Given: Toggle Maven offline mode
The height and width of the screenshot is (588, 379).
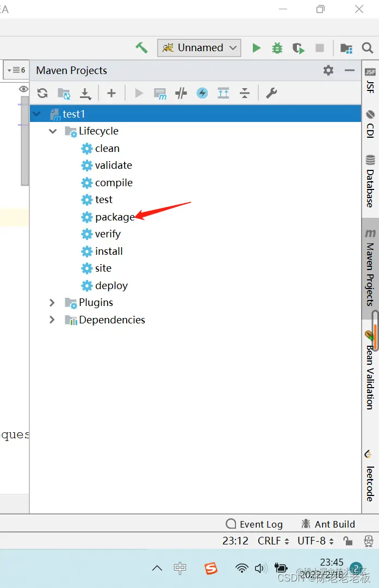Looking at the screenshot, I should point(181,93).
